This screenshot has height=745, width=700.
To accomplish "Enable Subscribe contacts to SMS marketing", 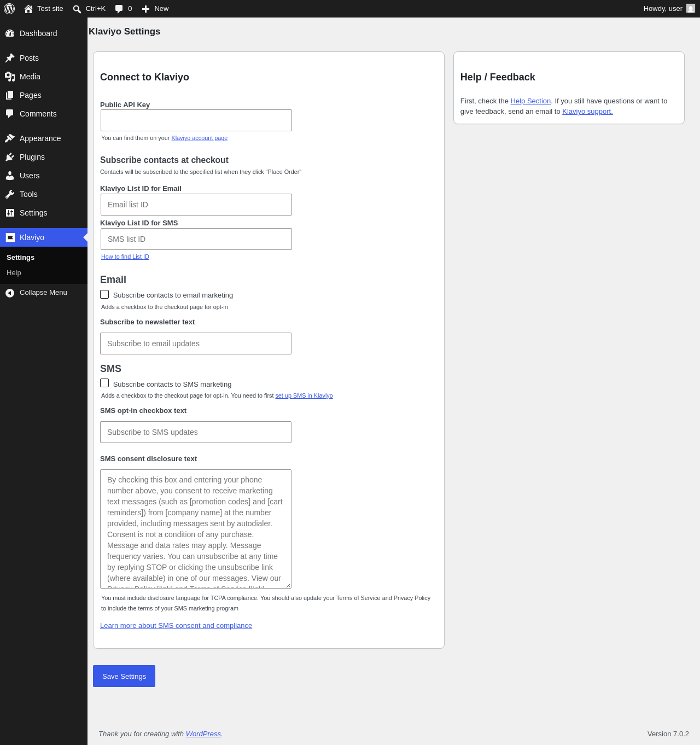I will pyautogui.click(x=104, y=383).
